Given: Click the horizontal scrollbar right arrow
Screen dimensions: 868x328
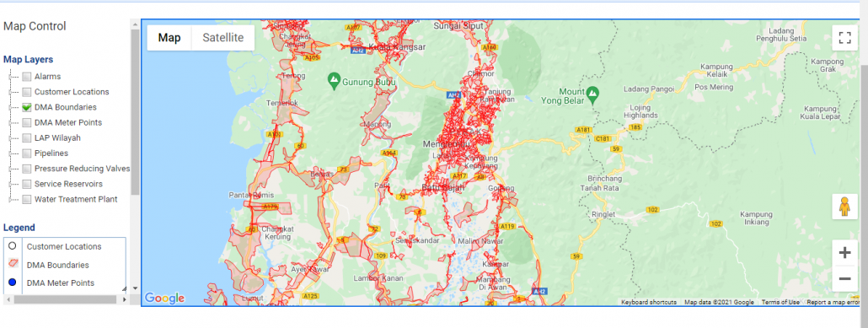Looking at the screenshot, I should click(124, 299).
